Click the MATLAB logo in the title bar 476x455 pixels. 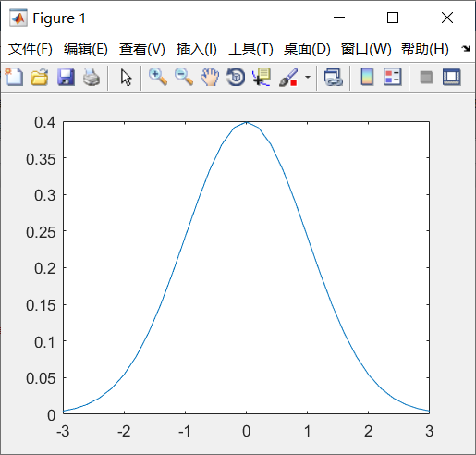[x=18, y=18]
